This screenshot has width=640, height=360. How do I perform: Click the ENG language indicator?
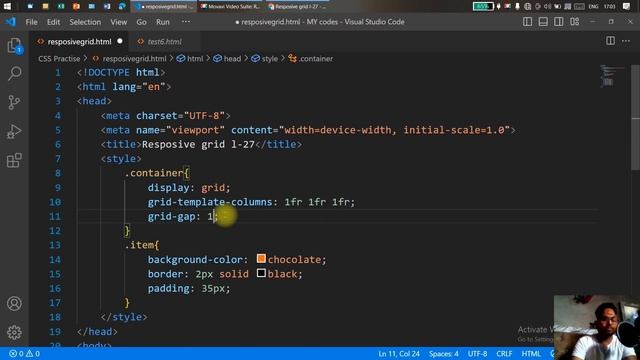[x=593, y=7]
